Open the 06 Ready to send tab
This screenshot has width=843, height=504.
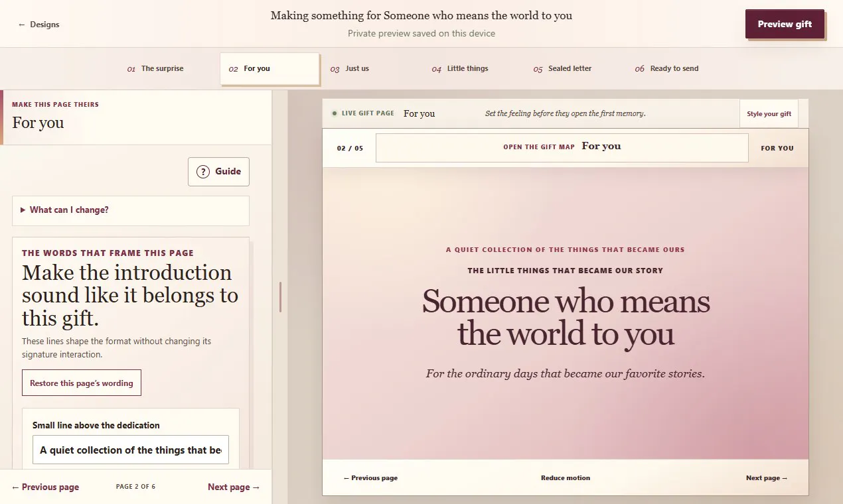[x=676, y=68]
